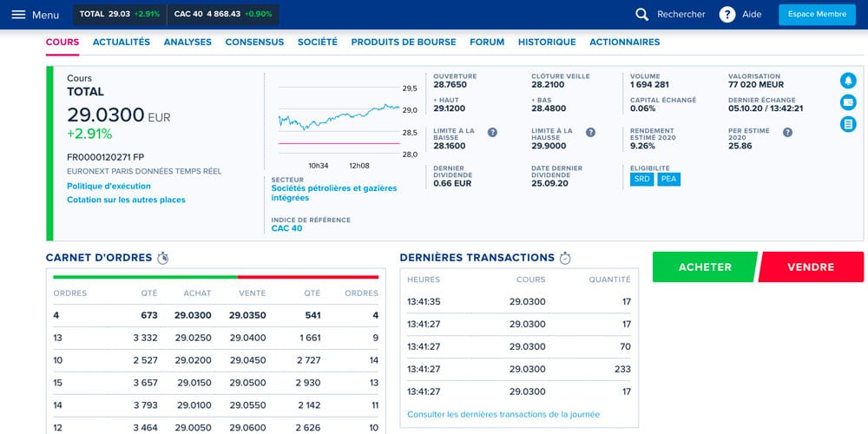This screenshot has height=434, width=868.
Task: Click bid price 29.0300 in order book
Action: [193, 316]
